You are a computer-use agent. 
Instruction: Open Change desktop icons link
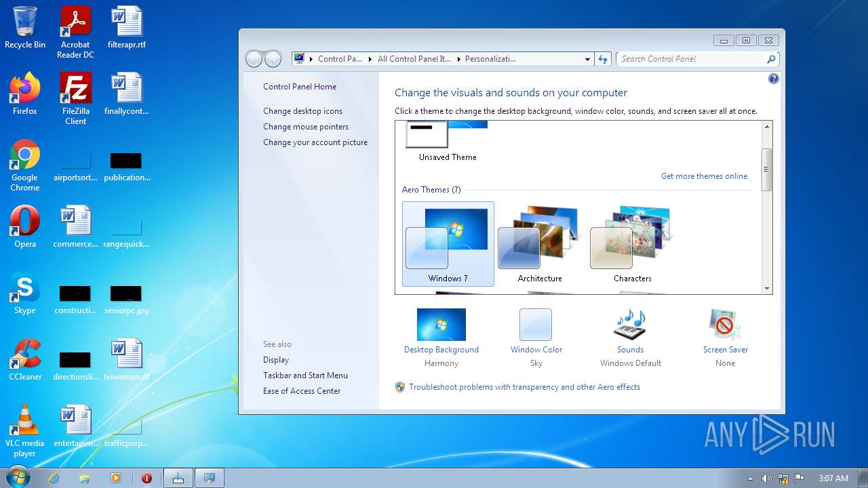pyautogui.click(x=303, y=111)
